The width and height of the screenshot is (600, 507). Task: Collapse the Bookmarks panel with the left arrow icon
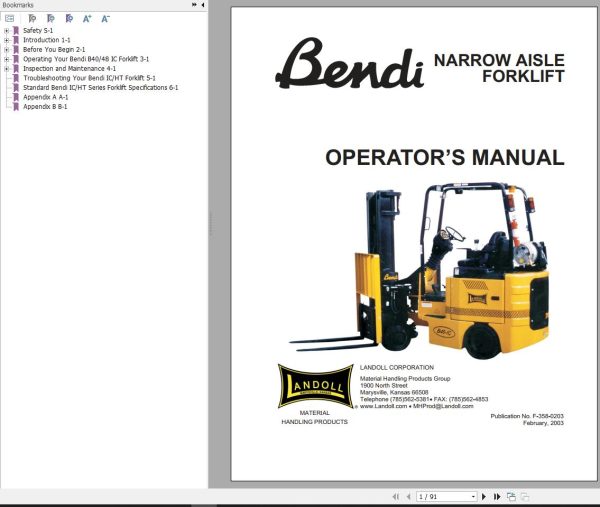click(x=202, y=5)
